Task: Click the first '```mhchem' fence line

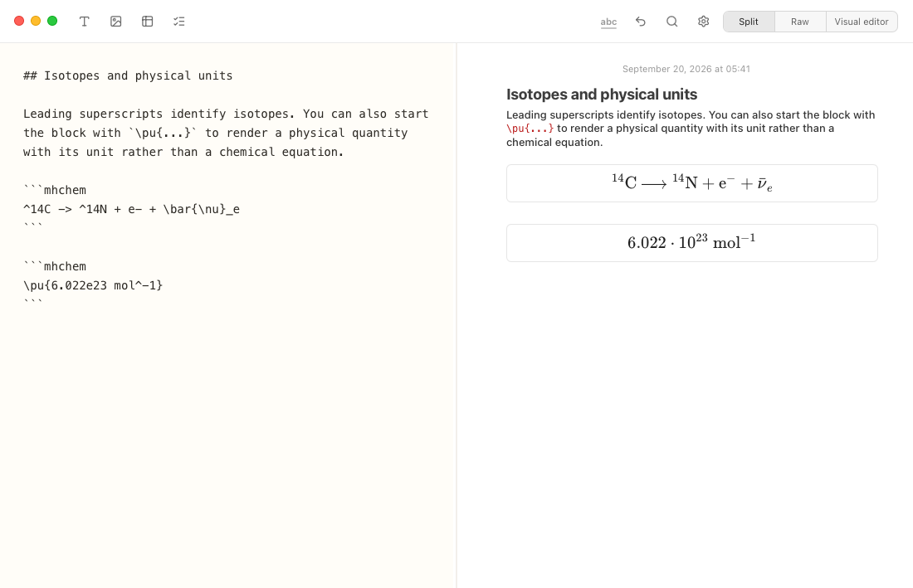Action: 55,190
